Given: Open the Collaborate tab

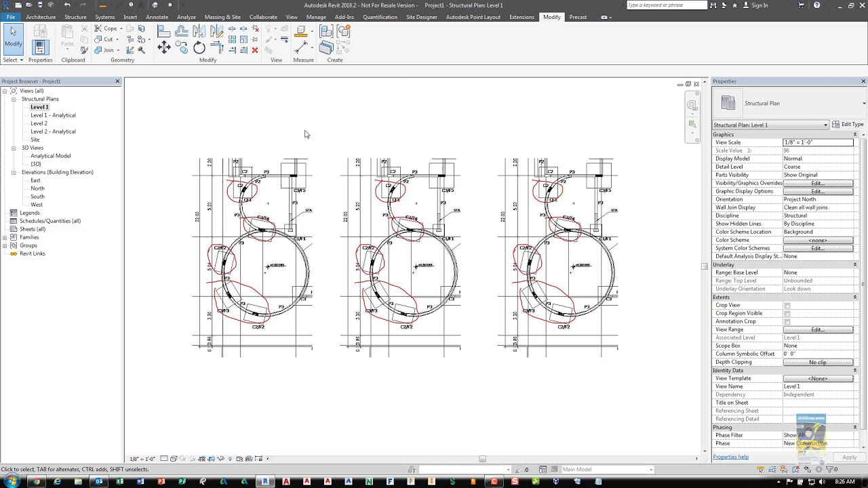Looking at the screenshot, I should click(263, 17).
